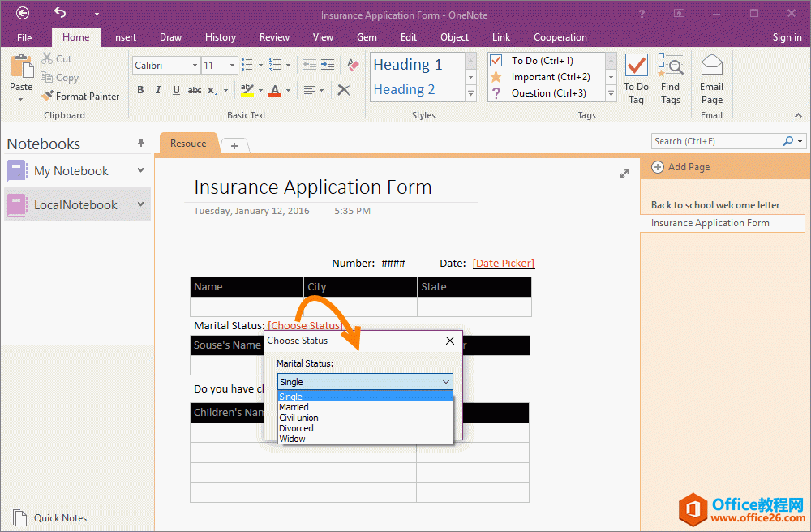Switch to the Gem ribbon tab

(x=367, y=37)
